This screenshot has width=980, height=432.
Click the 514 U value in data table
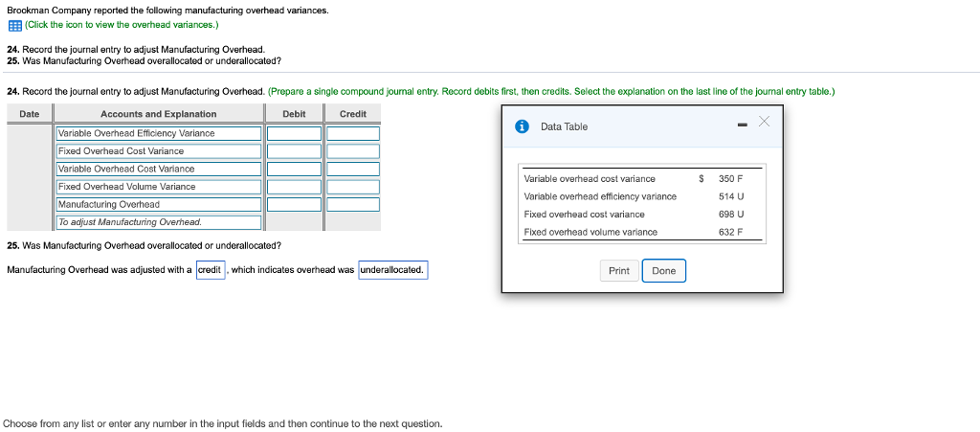pyautogui.click(x=731, y=196)
